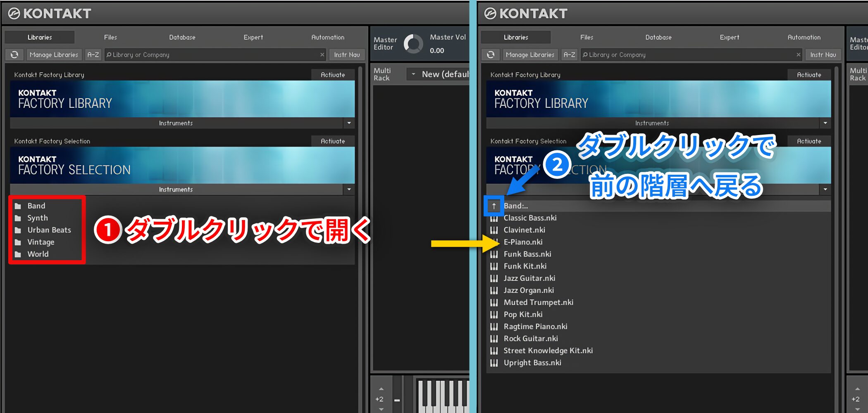Toggle Instr Nav in right window
This screenshot has height=413, width=868.
pyautogui.click(x=823, y=55)
